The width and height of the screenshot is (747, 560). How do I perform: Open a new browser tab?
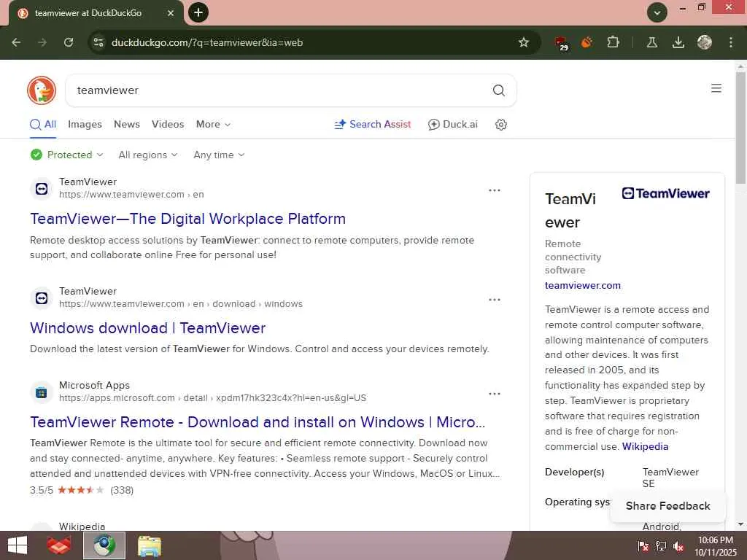pyautogui.click(x=198, y=12)
